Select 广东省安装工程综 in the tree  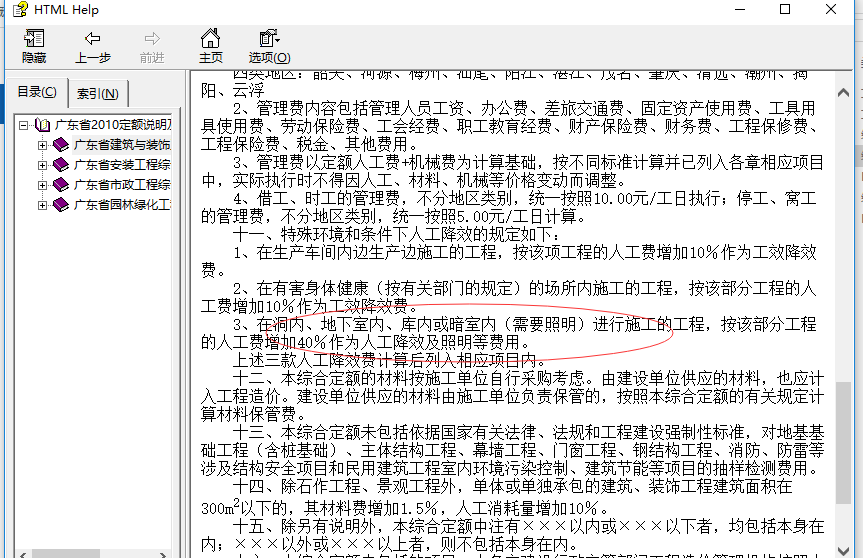122,165
